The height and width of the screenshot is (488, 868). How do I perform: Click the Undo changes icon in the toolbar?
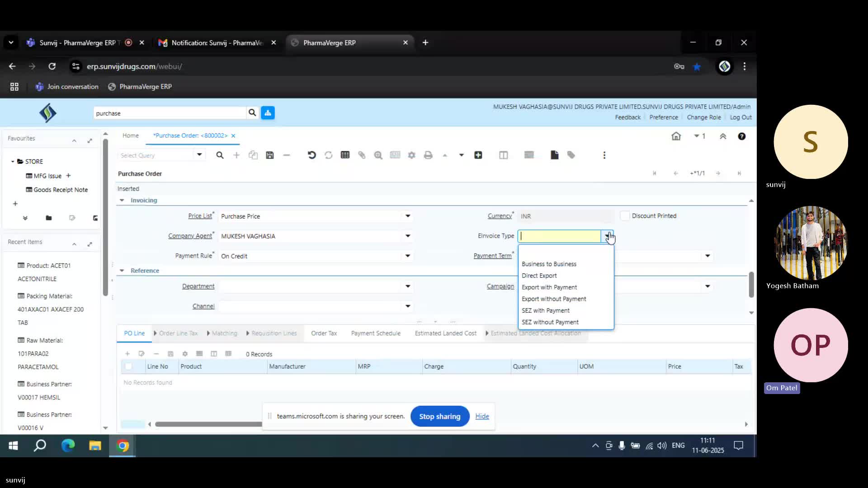(311, 155)
